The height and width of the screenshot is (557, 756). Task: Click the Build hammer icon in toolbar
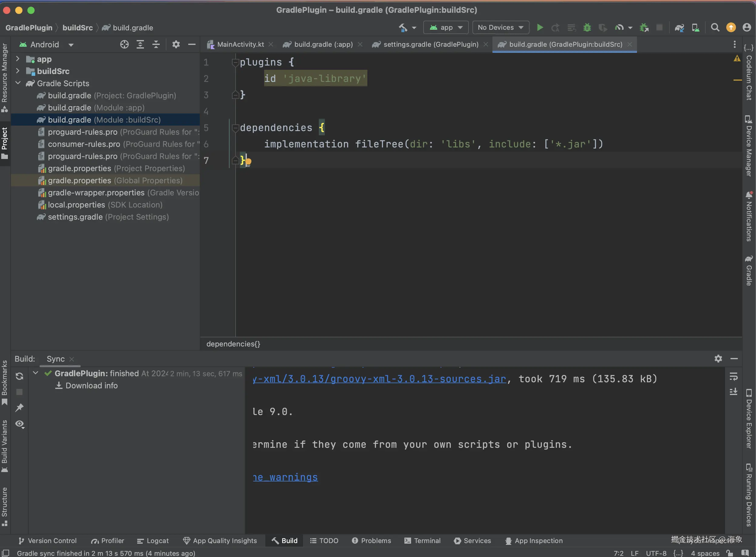(x=403, y=27)
